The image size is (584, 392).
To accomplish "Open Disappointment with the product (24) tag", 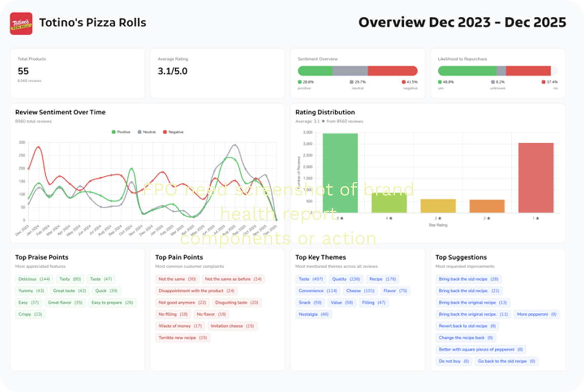I will [x=197, y=291].
